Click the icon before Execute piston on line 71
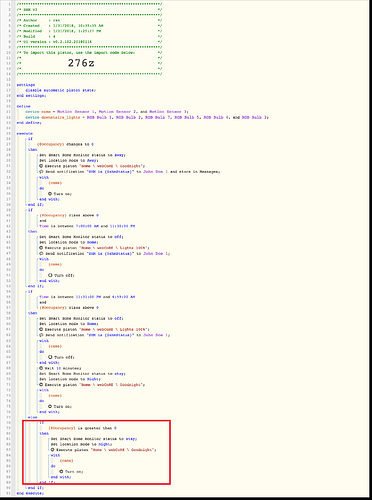 [41, 385]
